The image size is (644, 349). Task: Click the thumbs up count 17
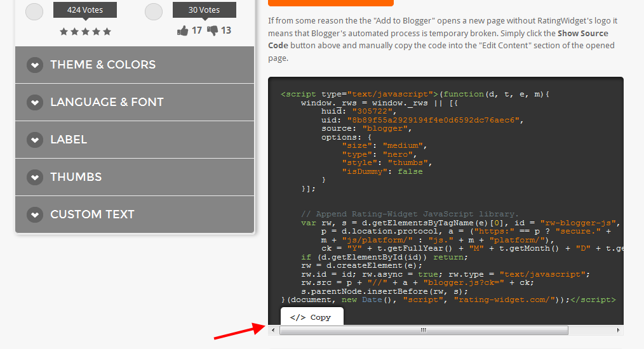[x=197, y=30]
